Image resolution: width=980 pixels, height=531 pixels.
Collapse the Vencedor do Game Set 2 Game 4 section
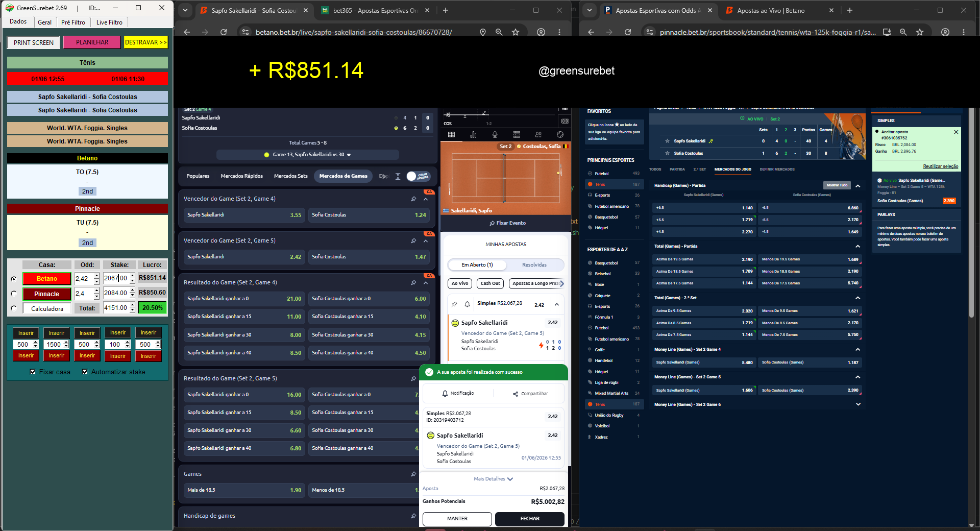tap(426, 199)
